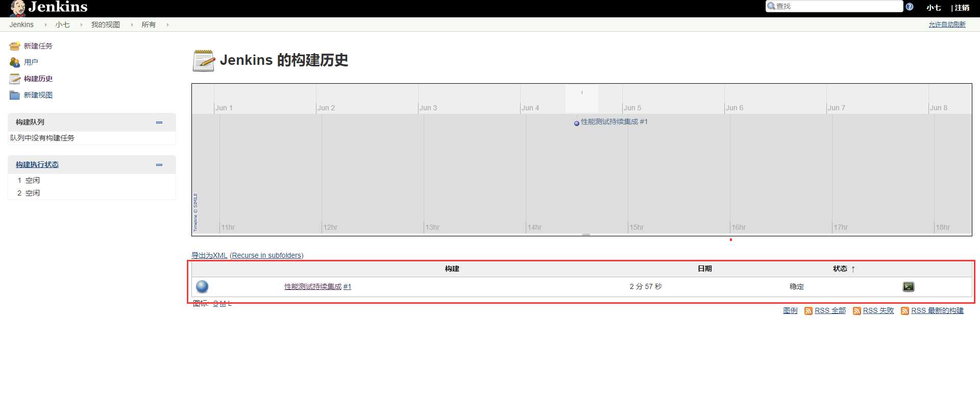
Task: Click 导出为XML link
Action: [209, 255]
